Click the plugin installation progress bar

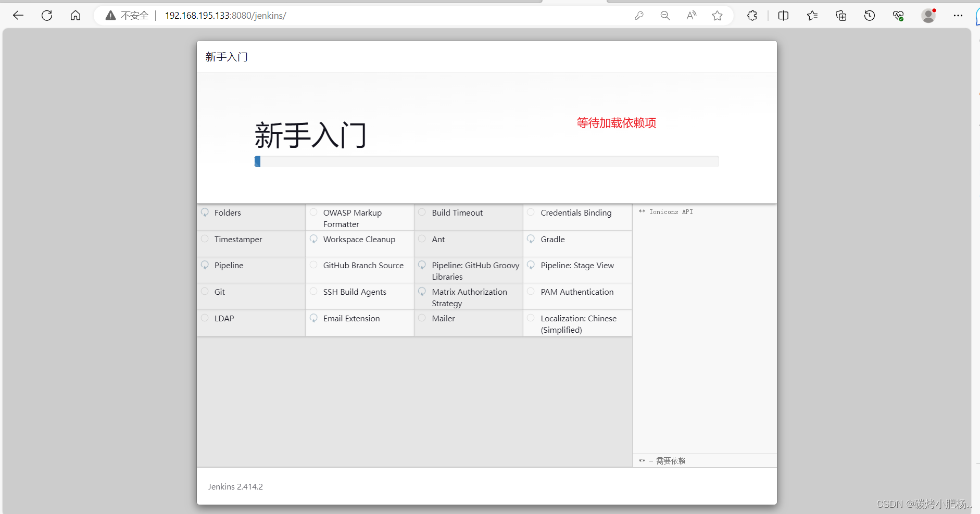point(487,161)
